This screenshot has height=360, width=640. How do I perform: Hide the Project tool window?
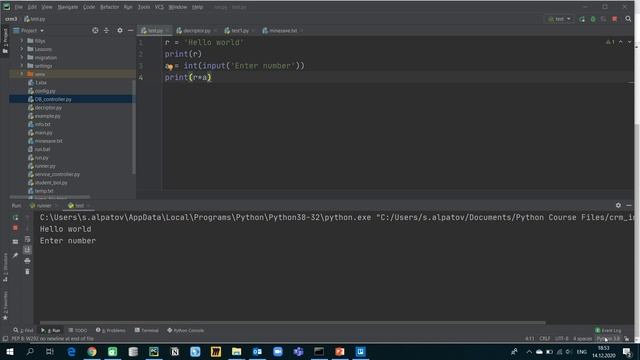pos(131,30)
